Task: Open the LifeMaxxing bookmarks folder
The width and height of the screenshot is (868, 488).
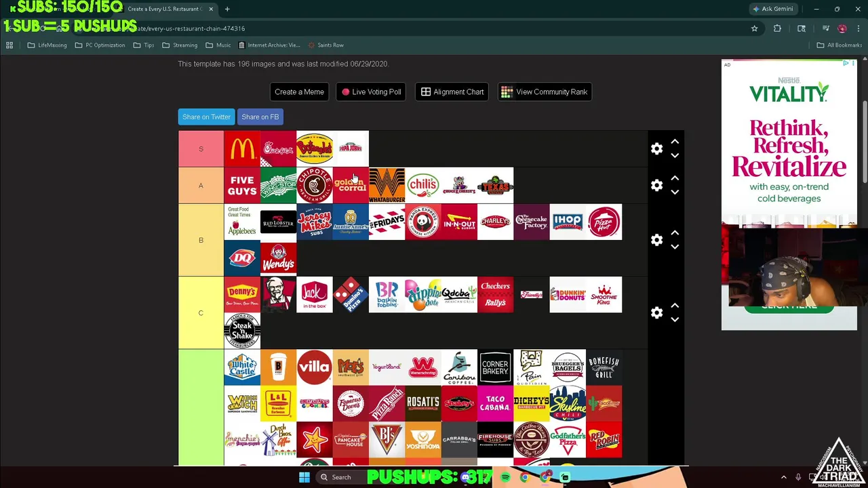Action: (x=47, y=45)
